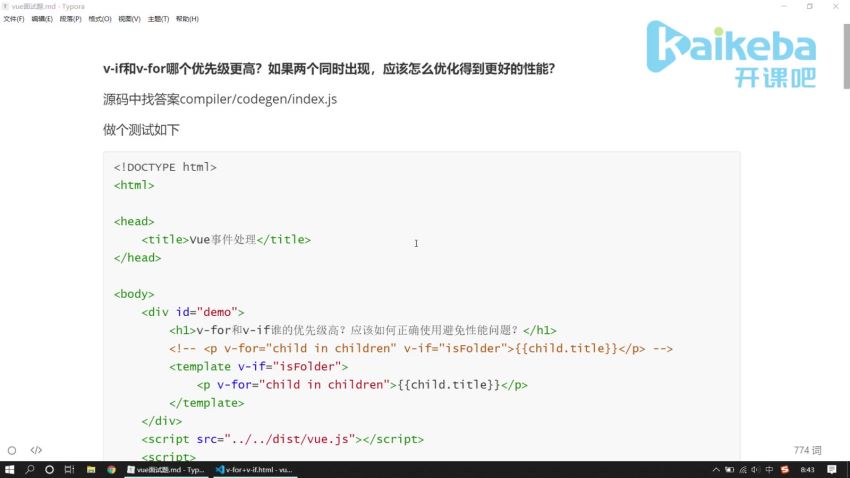Screen dimensions: 850x478
Task: Open the 帮助(H) menu
Action: point(187,19)
